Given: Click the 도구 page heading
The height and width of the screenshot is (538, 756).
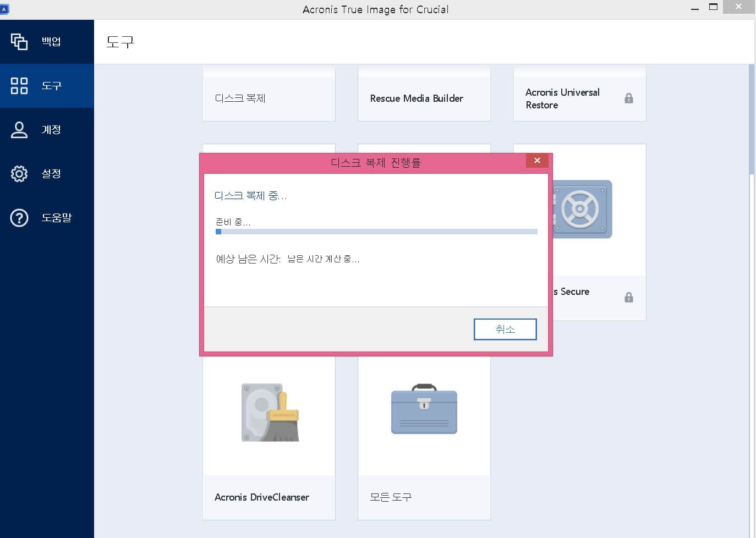Looking at the screenshot, I should pyautogui.click(x=120, y=42).
